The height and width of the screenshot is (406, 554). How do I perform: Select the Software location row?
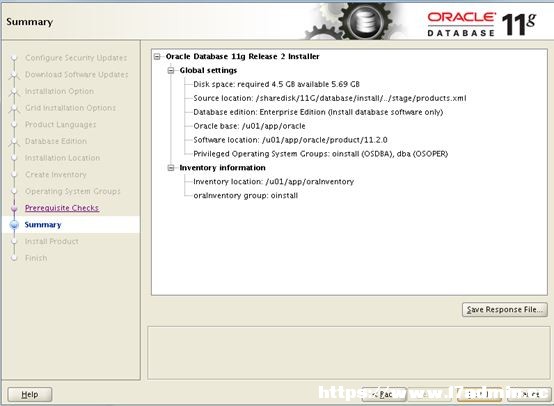click(x=290, y=140)
